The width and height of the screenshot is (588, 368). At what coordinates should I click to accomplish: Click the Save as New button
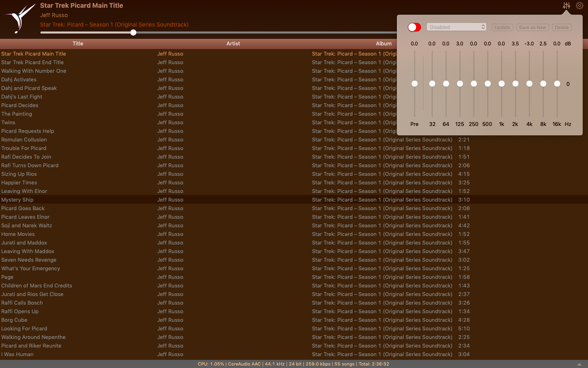pos(532,27)
